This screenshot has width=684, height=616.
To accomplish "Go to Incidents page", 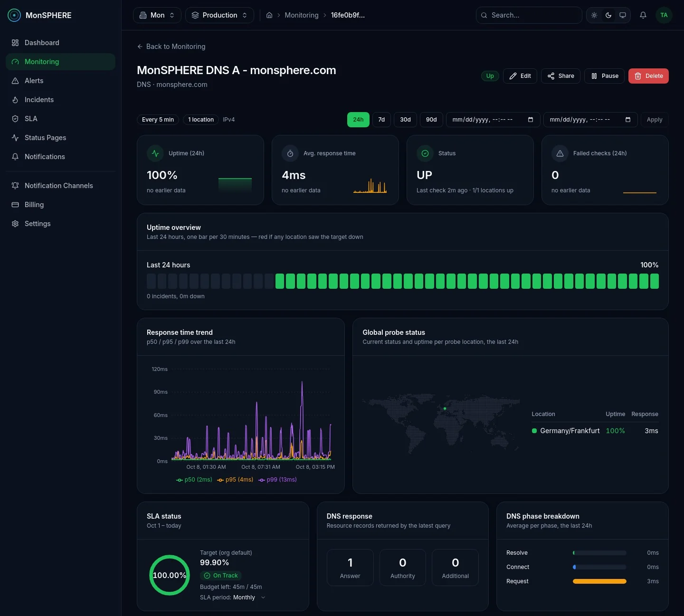I will pos(60,100).
